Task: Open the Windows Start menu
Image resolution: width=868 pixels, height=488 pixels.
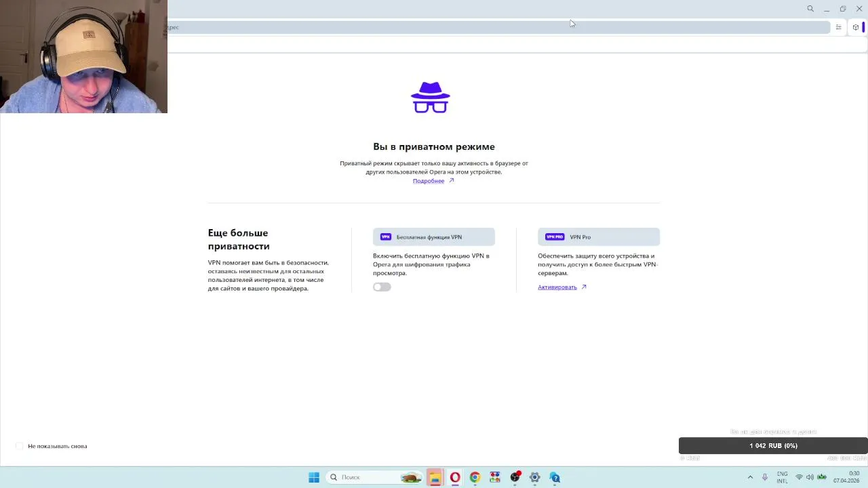Action: click(314, 477)
